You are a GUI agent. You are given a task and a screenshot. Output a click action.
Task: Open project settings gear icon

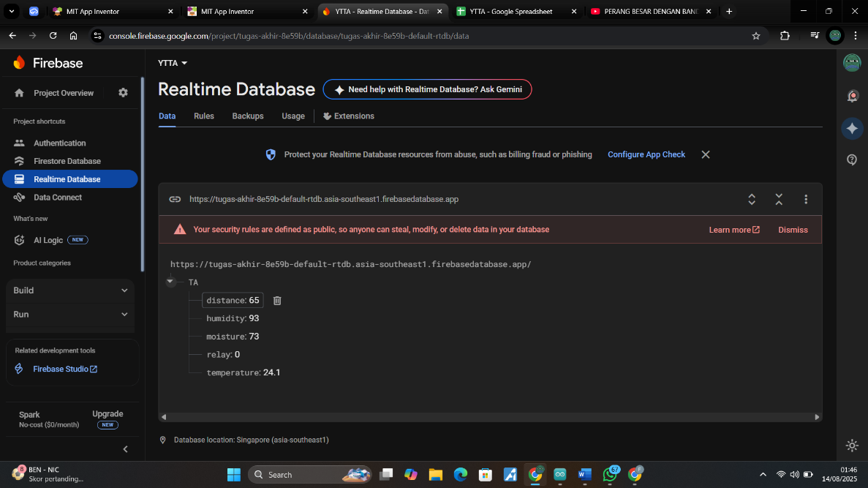click(123, 93)
